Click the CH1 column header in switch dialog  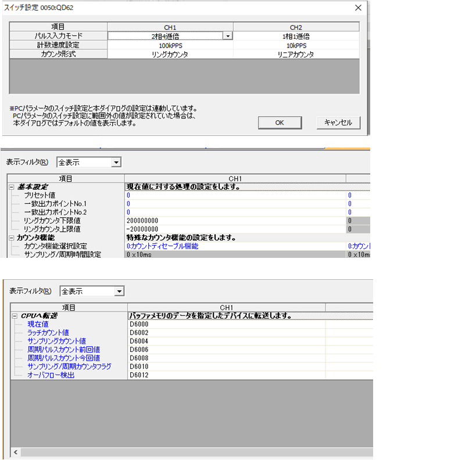170,27
